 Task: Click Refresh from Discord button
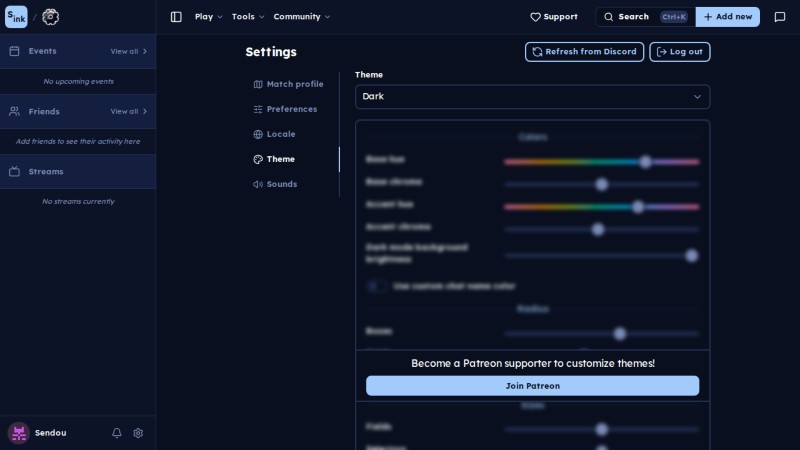click(584, 52)
